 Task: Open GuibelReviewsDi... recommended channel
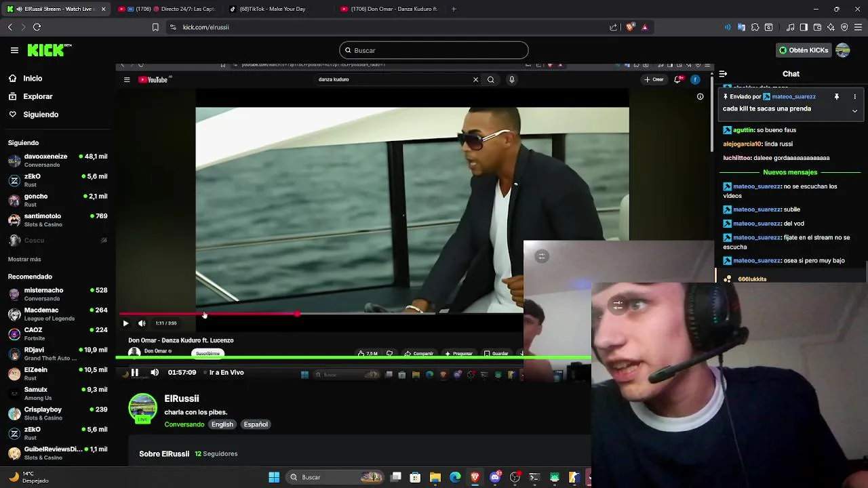pyautogui.click(x=58, y=453)
